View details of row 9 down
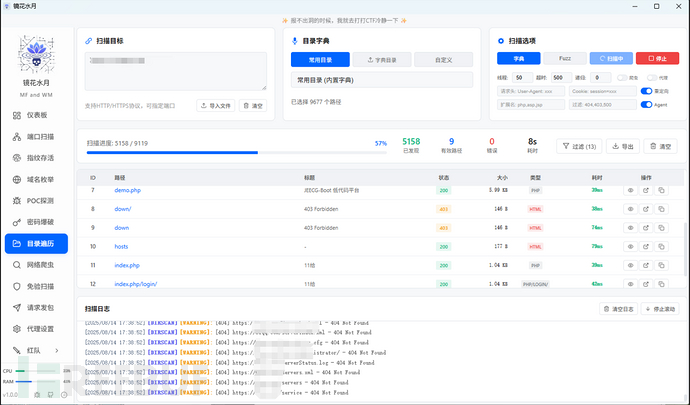The height and width of the screenshot is (405, 690). (x=630, y=228)
